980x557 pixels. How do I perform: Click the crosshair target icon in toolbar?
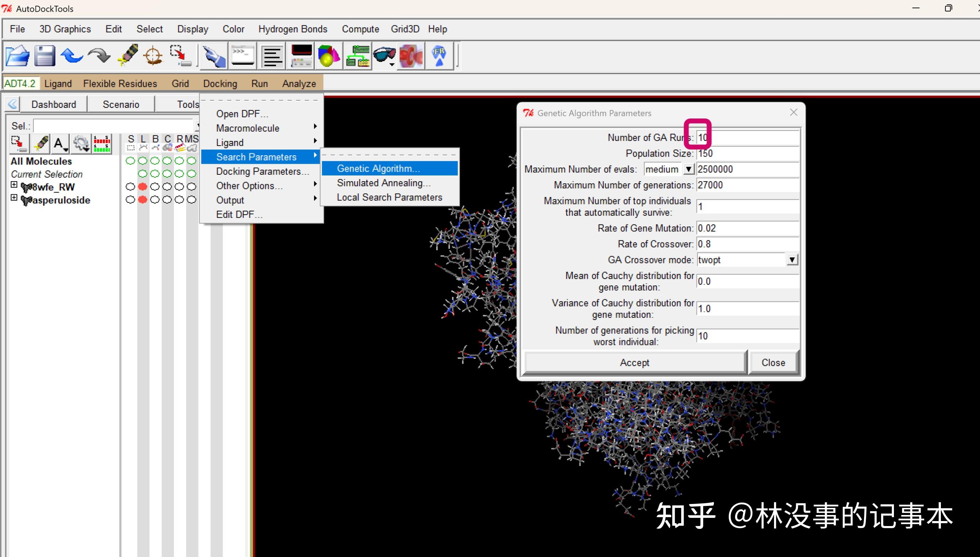pyautogui.click(x=153, y=56)
